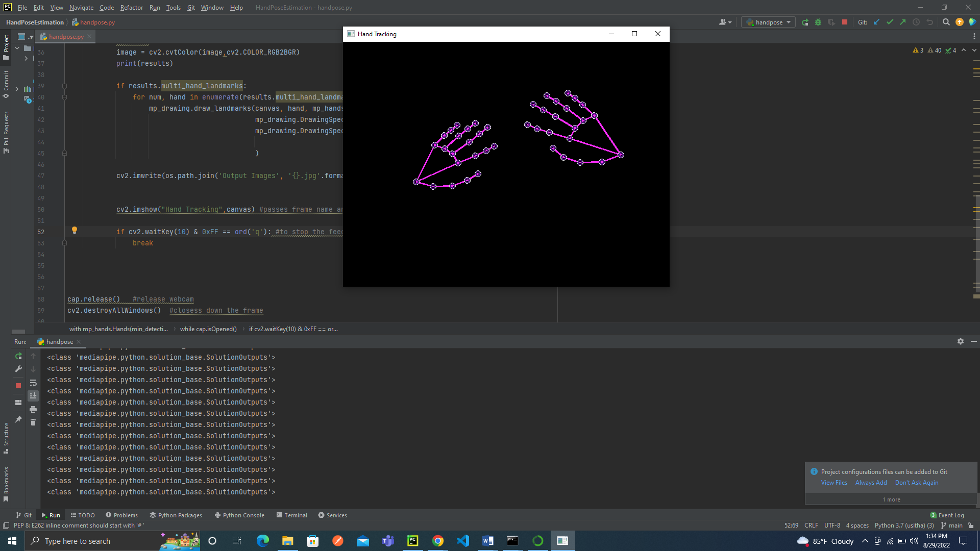Open the handpose run configuration dropdown

point(768,22)
